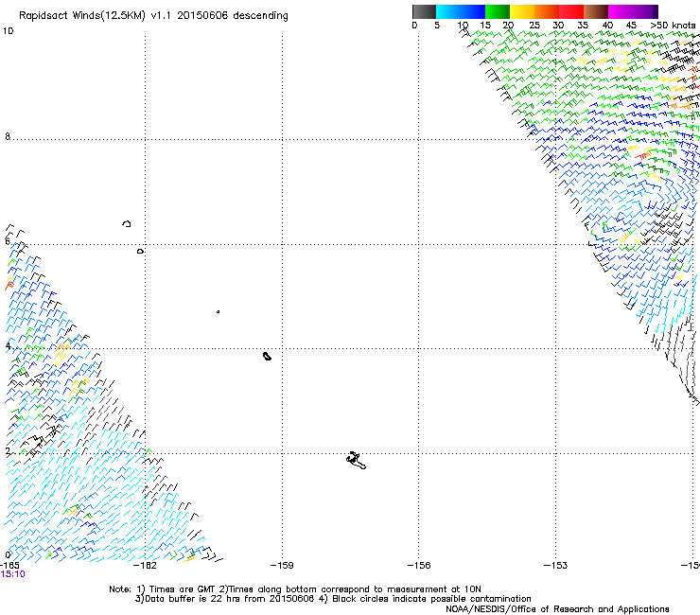Click the island outline just above 6N near -162
The width and height of the screenshot is (700, 615).
pyautogui.click(x=127, y=223)
